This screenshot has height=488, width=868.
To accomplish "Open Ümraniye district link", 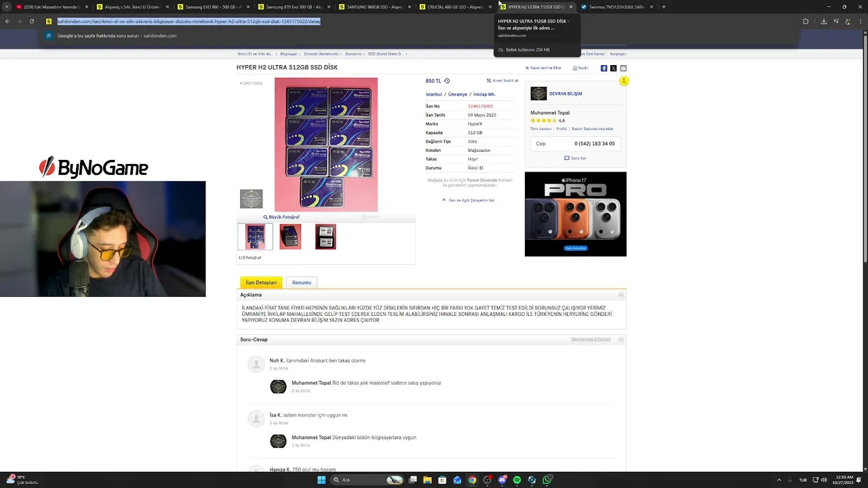I will click(x=458, y=94).
